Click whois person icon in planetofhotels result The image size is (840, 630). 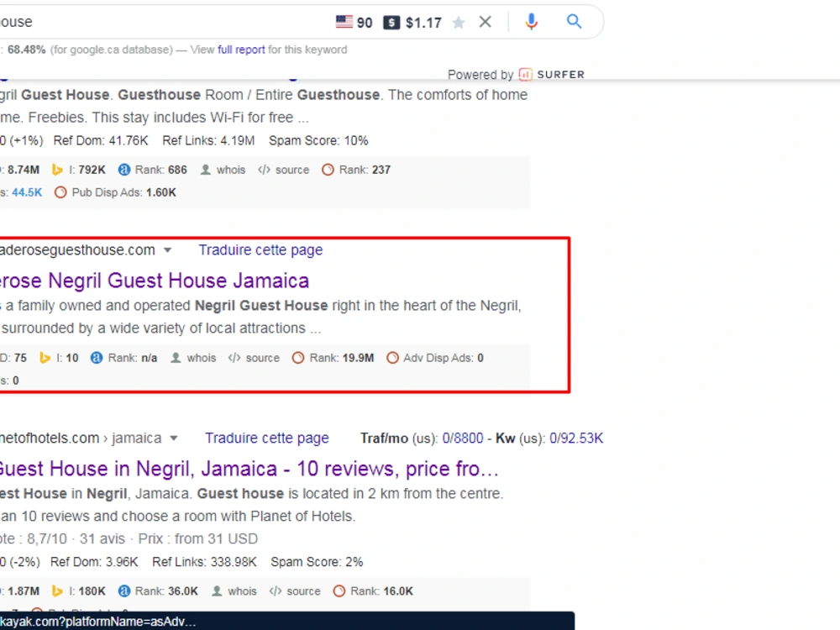click(217, 591)
